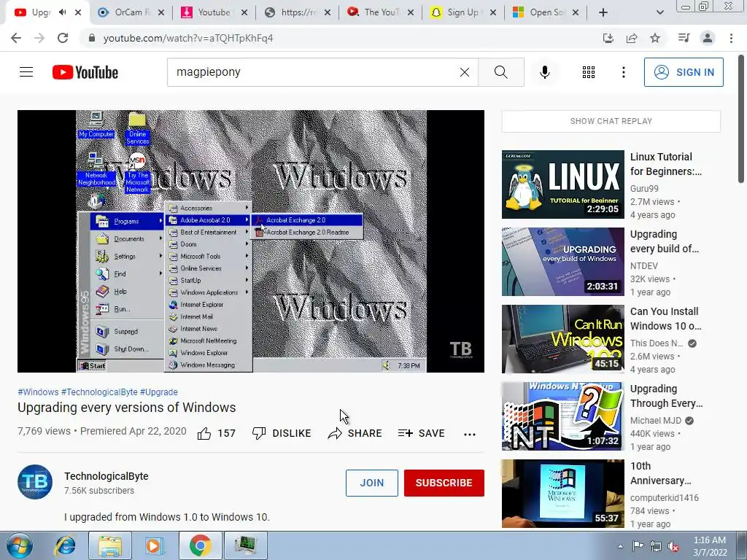Open the #Upgrade hashtag link

click(x=158, y=392)
